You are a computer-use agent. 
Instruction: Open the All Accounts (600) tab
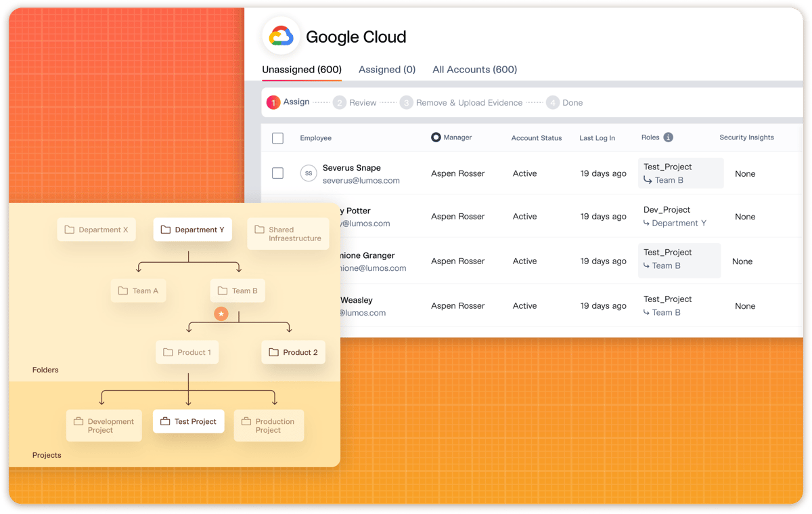pos(474,69)
